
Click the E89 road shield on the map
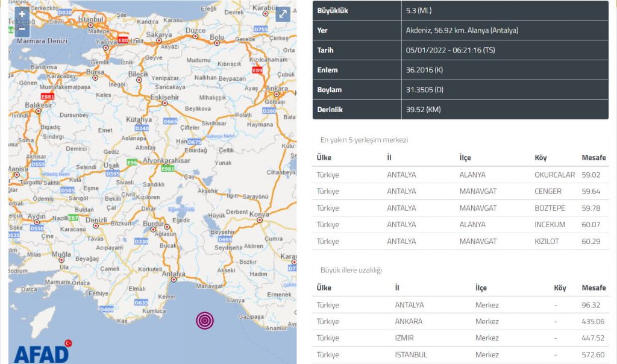(x=257, y=70)
